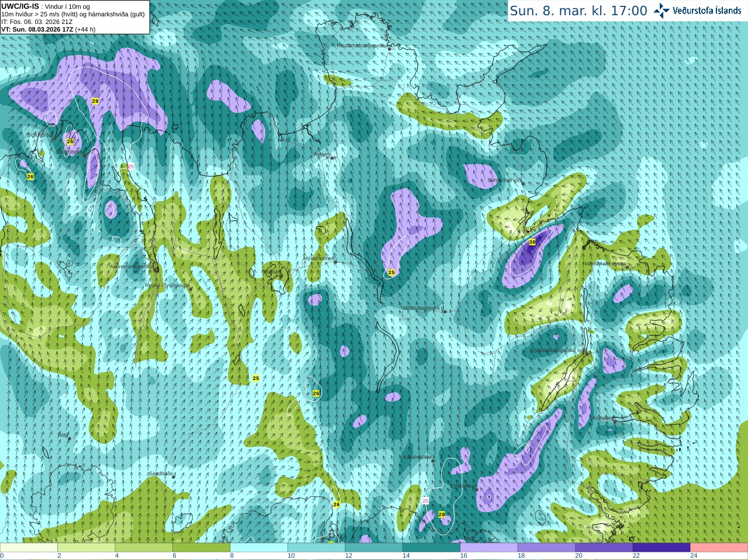The height and width of the screenshot is (560, 748).
Task: Click the Ólafsfjörður station label
Action: (69, 152)
